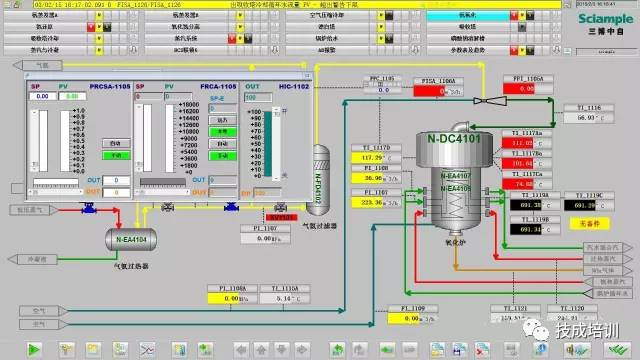Click blue valve on red steam line

pyautogui.click(x=89, y=209)
